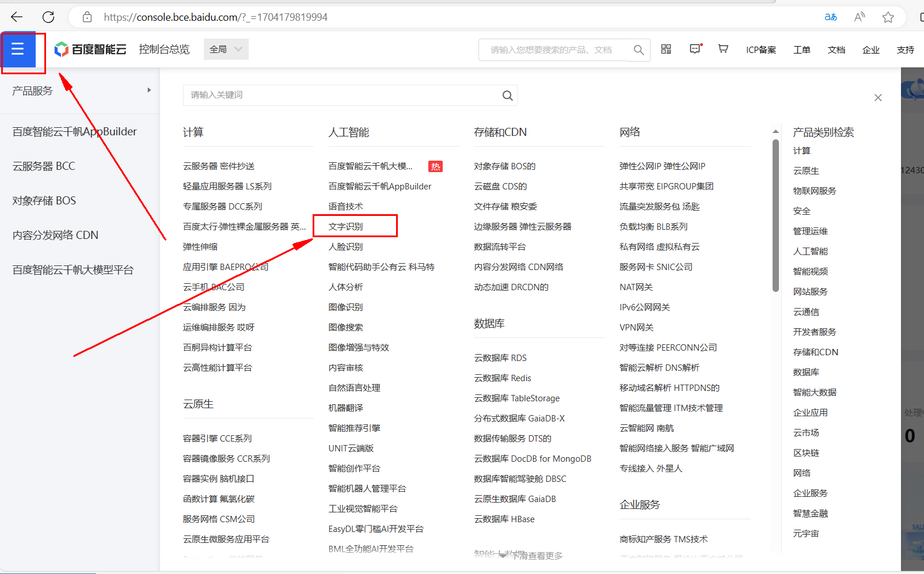Jump to 安全 in category index
Image resolution: width=924 pixels, height=574 pixels.
(x=801, y=211)
